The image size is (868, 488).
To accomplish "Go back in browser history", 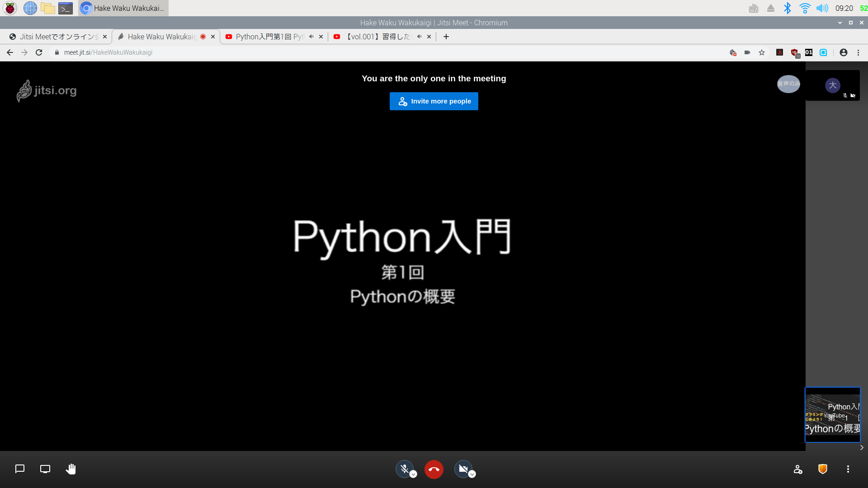I will click(x=10, y=52).
